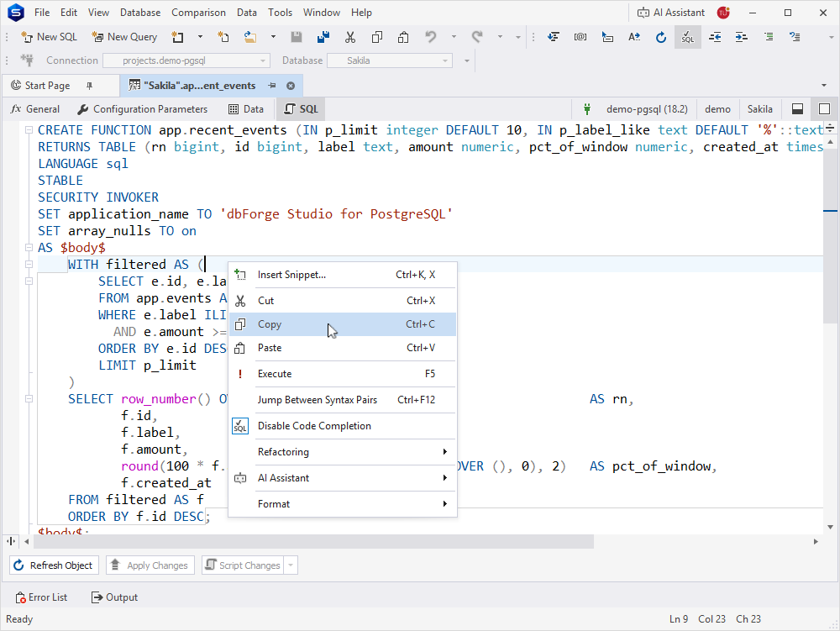This screenshot has height=631, width=840.
Task: Open the Database menu
Action: pos(139,13)
